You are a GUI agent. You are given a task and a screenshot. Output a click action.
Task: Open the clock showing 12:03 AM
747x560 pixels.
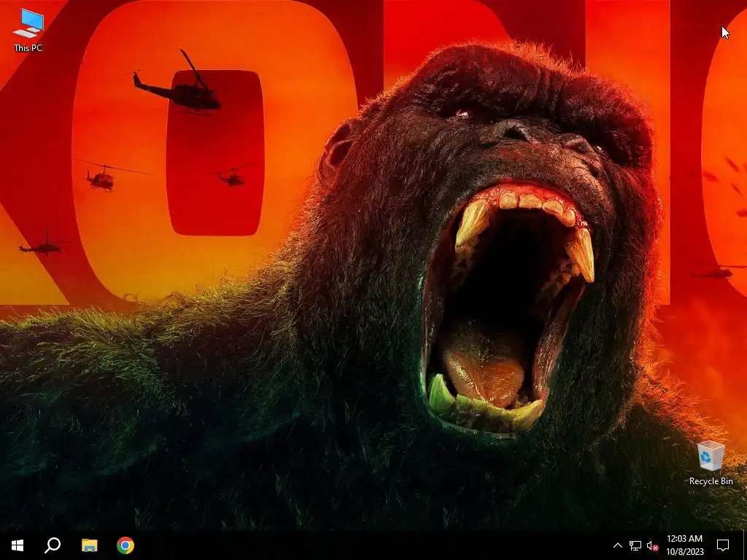point(684,545)
